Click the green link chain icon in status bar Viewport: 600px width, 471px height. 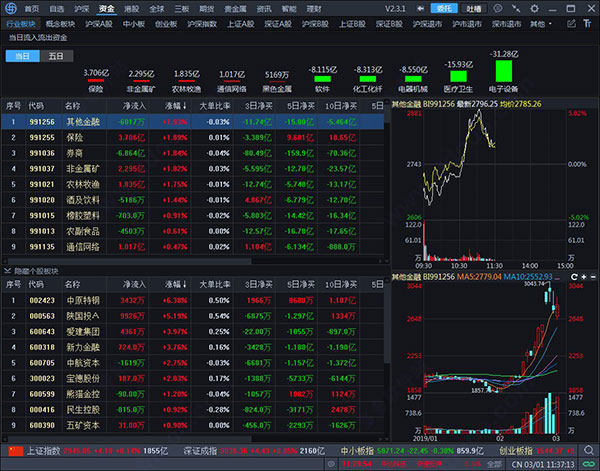click(x=589, y=464)
